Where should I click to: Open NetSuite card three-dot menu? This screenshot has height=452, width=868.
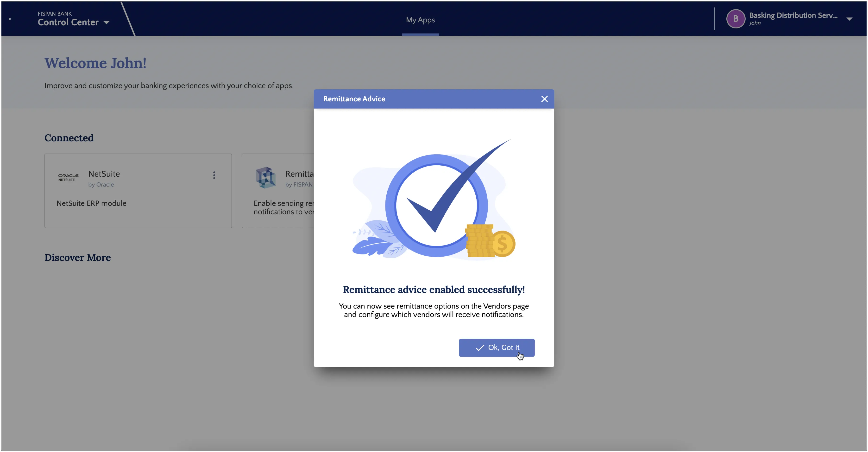click(x=214, y=175)
